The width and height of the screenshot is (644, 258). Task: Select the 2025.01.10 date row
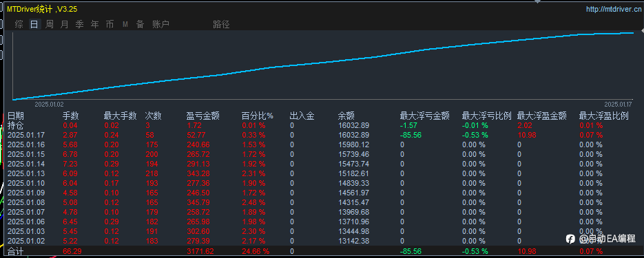pyautogui.click(x=27, y=183)
